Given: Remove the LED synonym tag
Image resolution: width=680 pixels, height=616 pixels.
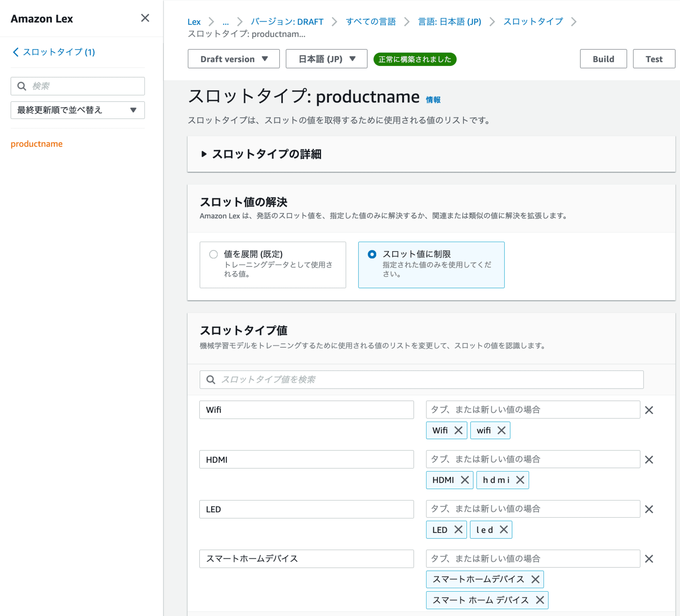Looking at the screenshot, I should click(x=458, y=530).
